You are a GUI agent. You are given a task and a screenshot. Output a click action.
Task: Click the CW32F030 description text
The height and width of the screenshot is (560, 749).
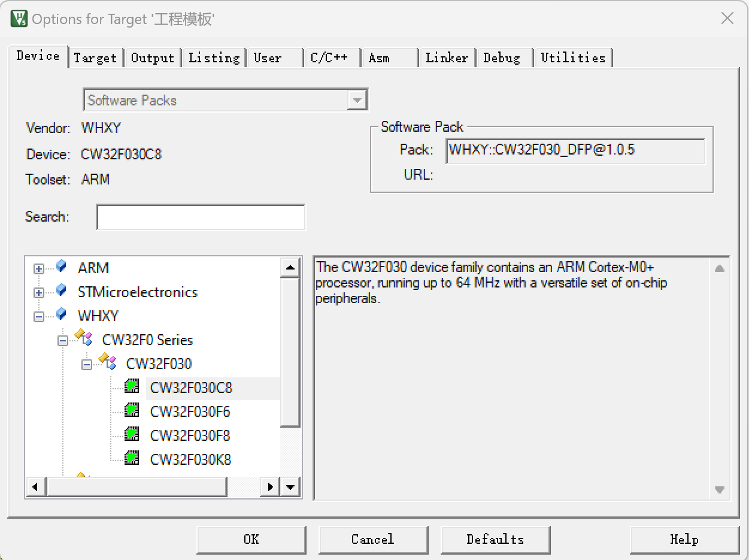(x=492, y=283)
